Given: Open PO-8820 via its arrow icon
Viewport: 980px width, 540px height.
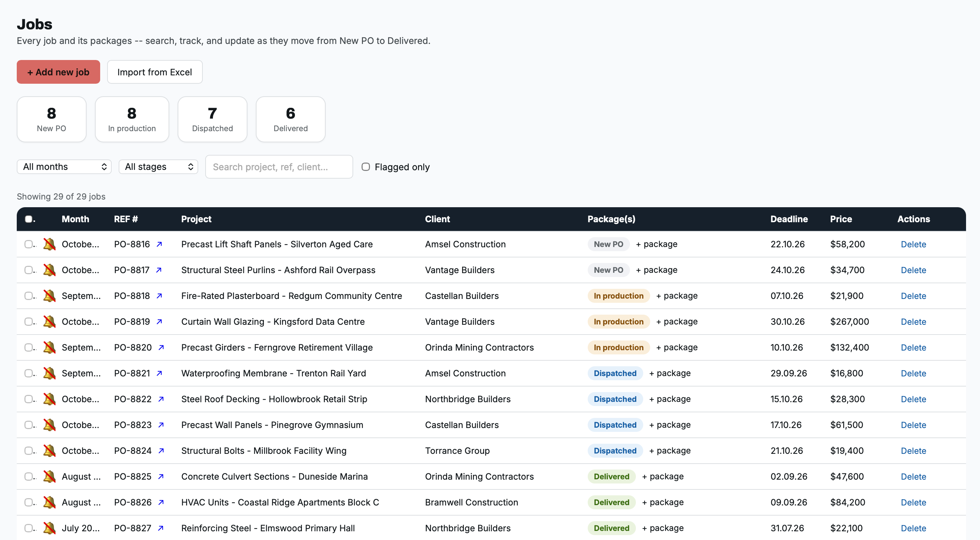Looking at the screenshot, I should click(x=161, y=347).
